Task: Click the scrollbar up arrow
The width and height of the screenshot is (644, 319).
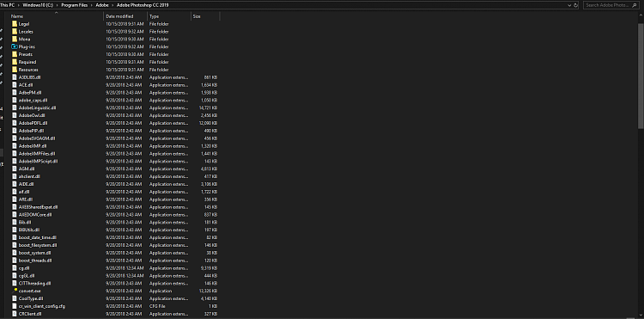Action: tap(641, 15)
